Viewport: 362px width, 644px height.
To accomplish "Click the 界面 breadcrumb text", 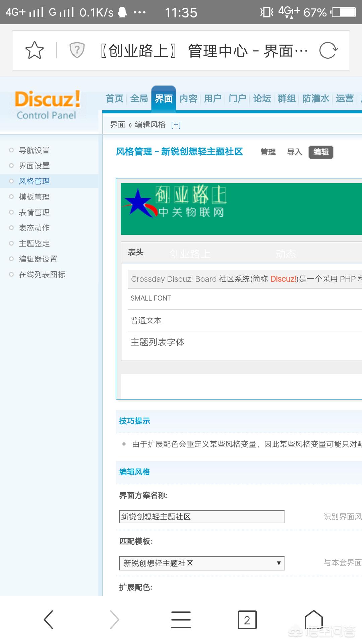I will click(x=118, y=125).
